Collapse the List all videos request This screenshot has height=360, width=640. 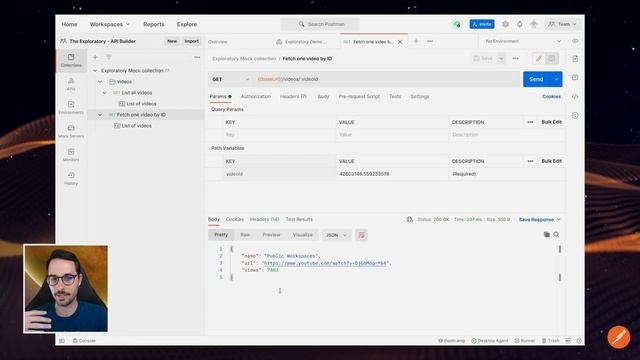point(104,93)
